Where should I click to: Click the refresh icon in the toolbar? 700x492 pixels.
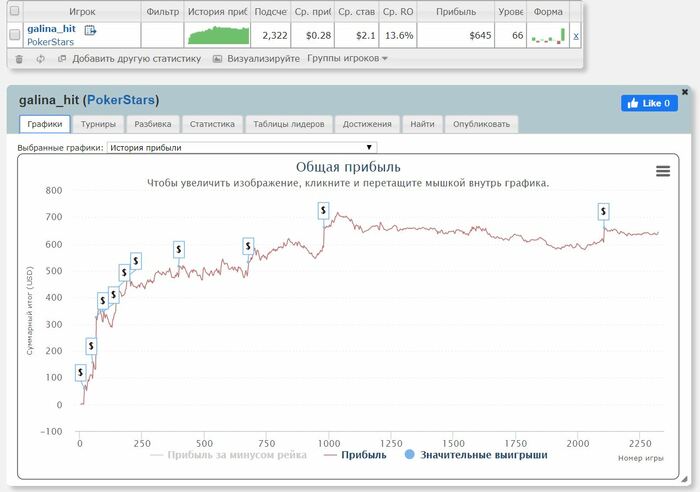(41, 59)
